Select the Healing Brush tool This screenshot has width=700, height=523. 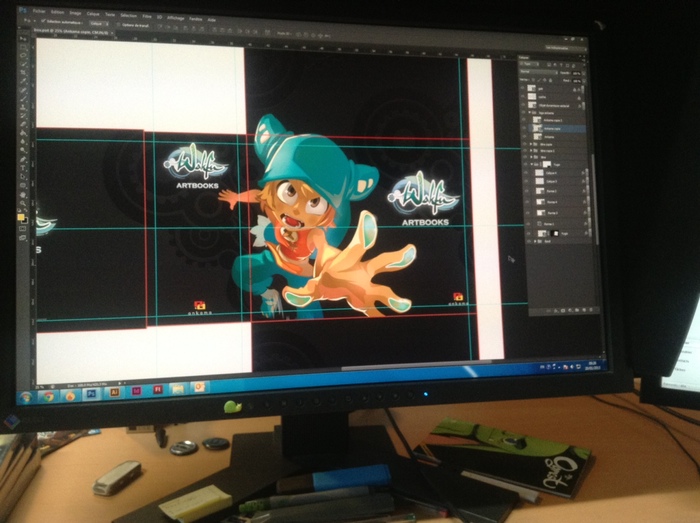tap(23, 90)
